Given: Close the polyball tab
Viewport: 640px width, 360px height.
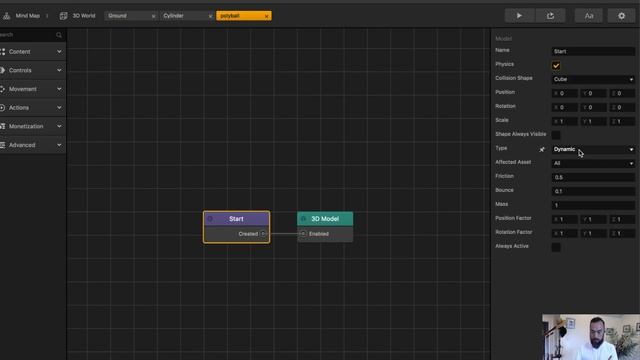Looking at the screenshot, I should click(266, 16).
